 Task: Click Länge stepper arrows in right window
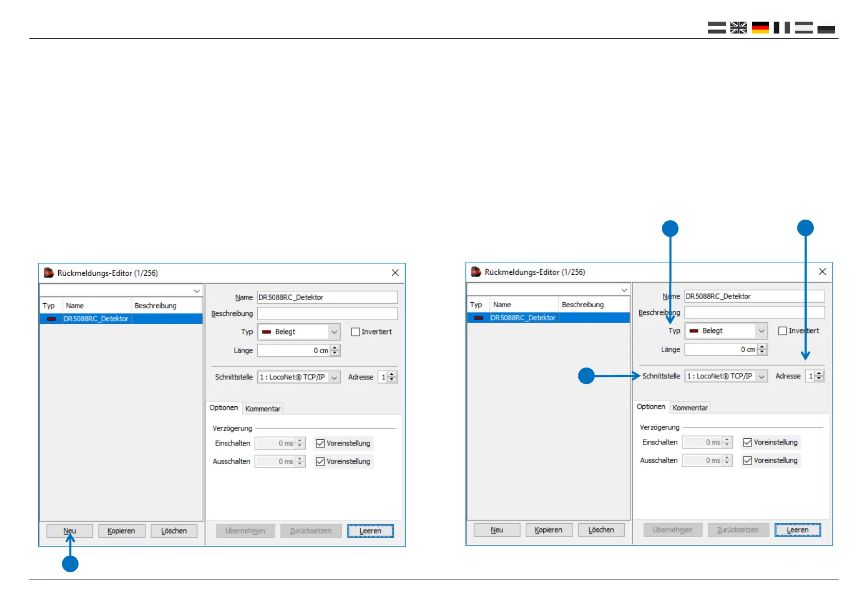[x=762, y=350]
